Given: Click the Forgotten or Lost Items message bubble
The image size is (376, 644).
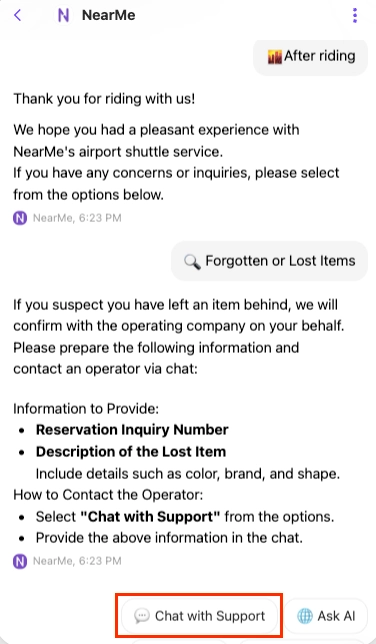Looking at the screenshot, I should pos(269,261).
